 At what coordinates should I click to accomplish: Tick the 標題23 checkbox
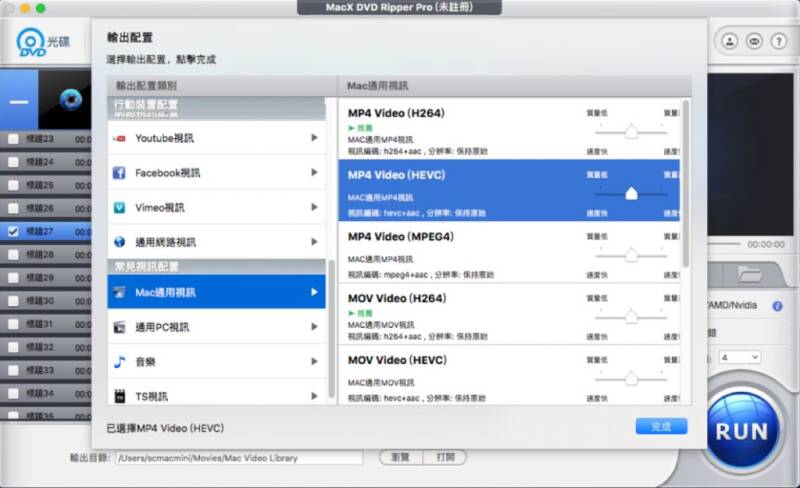[x=13, y=139]
